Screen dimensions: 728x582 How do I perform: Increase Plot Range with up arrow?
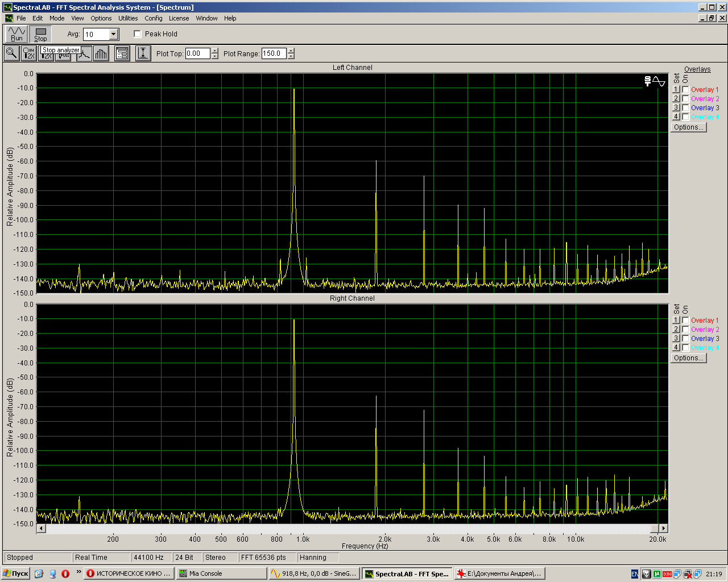click(291, 51)
